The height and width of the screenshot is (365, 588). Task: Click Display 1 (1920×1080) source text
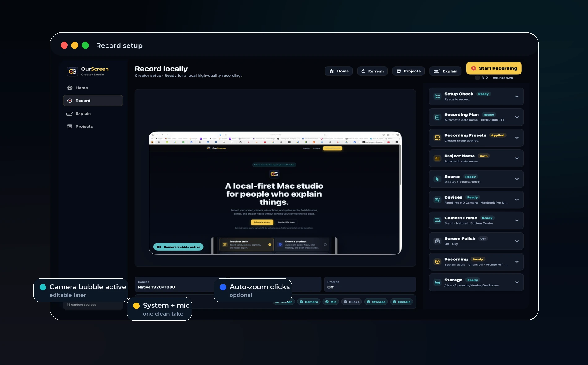[x=462, y=182]
